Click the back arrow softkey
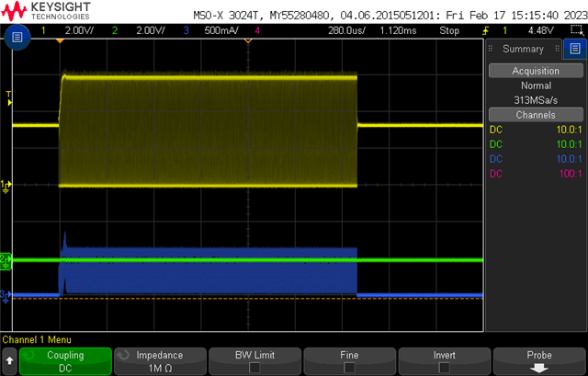588x376 pixels. [x=9, y=360]
